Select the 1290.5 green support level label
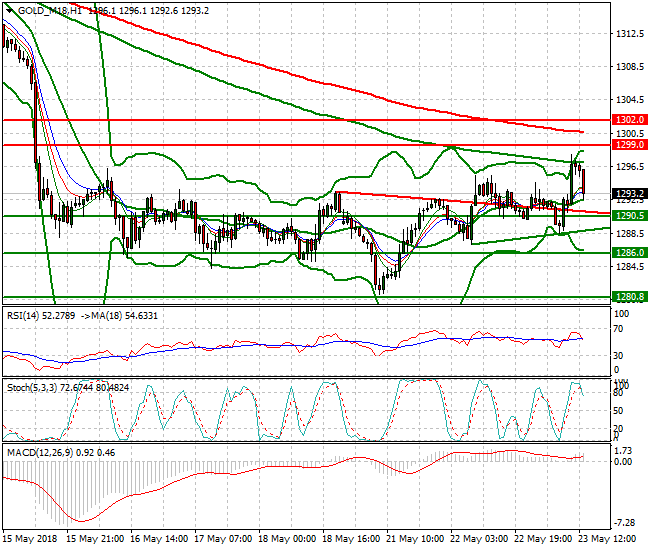 tap(630, 216)
